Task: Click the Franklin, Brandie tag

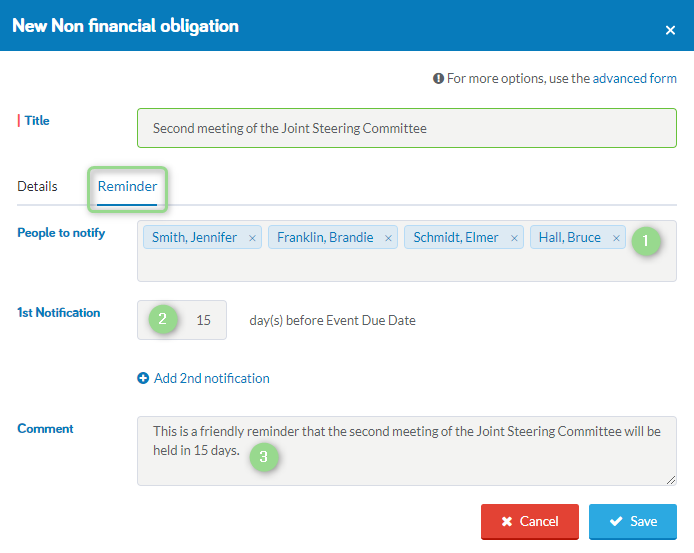Action: tap(333, 237)
